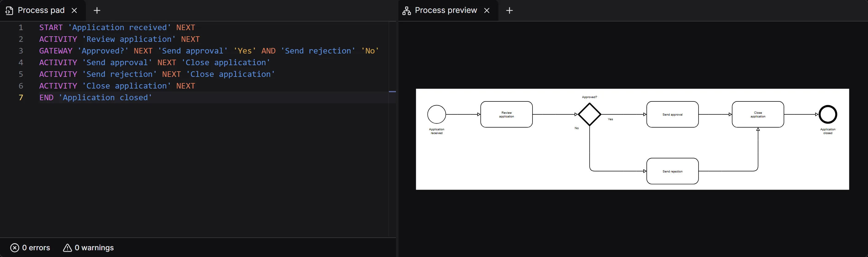Open the 0 errors status entry
Viewport: 868px width, 257px height.
click(30, 248)
